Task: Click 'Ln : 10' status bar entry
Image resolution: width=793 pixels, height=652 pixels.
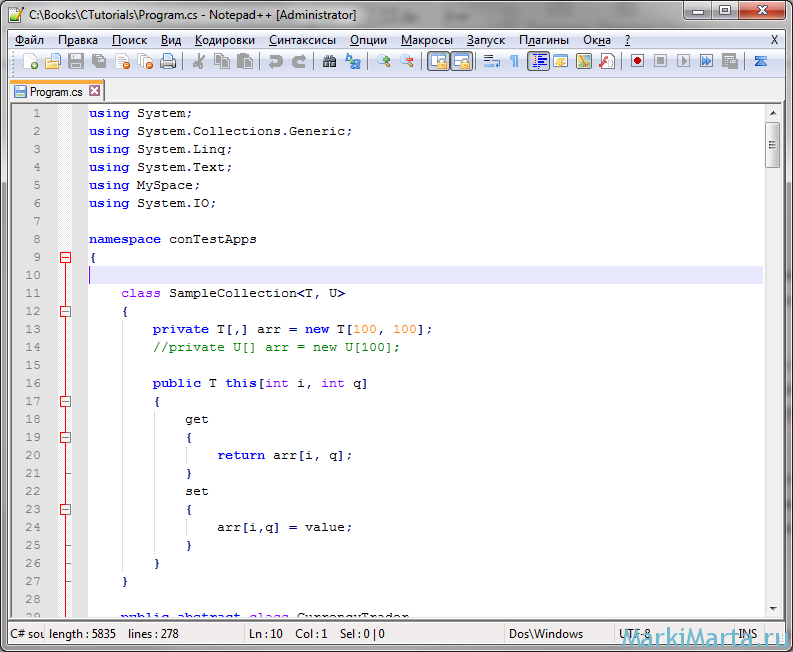Action: click(x=266, y=634)
